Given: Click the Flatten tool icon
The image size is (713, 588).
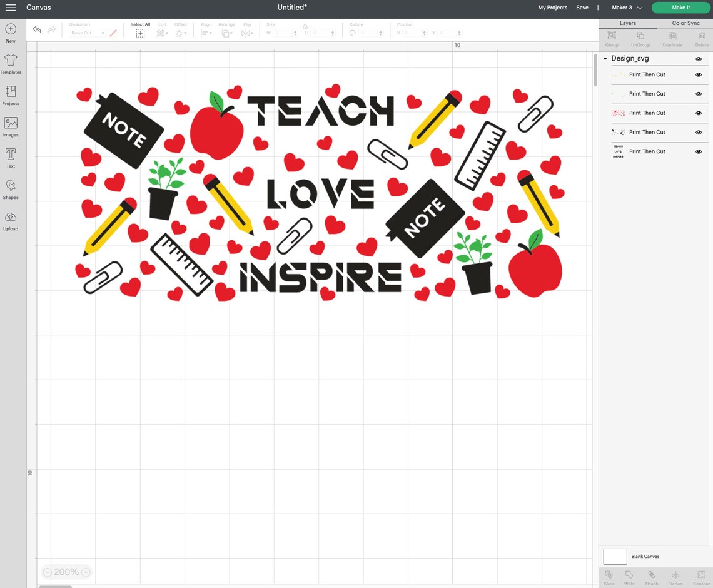Looking at the screenshot, I should pos(675,575).
